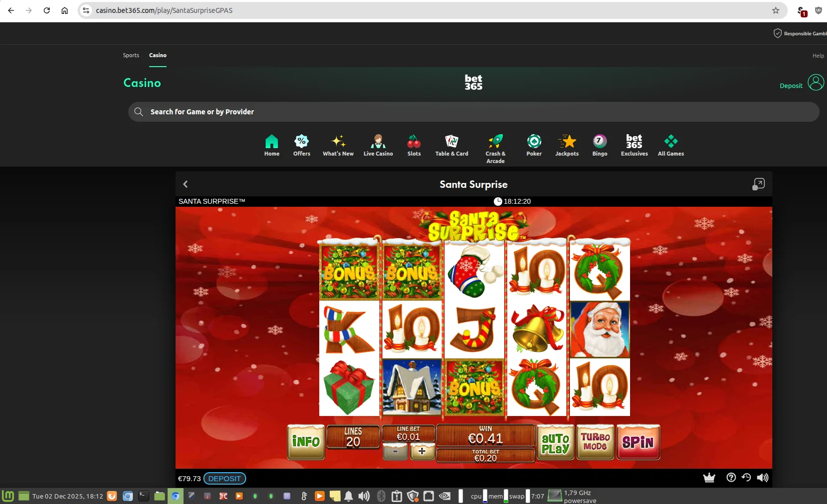View site information icon in address bar

click(x=86, y=10)
